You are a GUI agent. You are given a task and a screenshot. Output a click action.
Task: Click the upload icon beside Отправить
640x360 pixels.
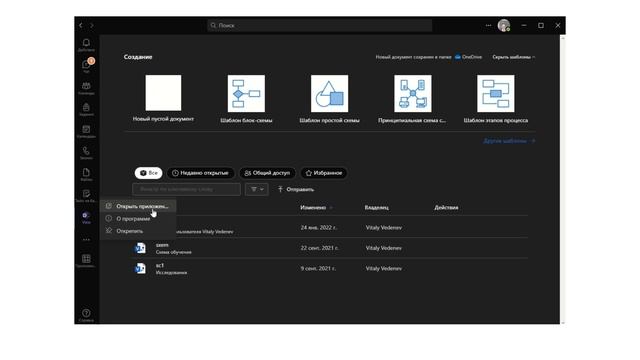(280, 189)
